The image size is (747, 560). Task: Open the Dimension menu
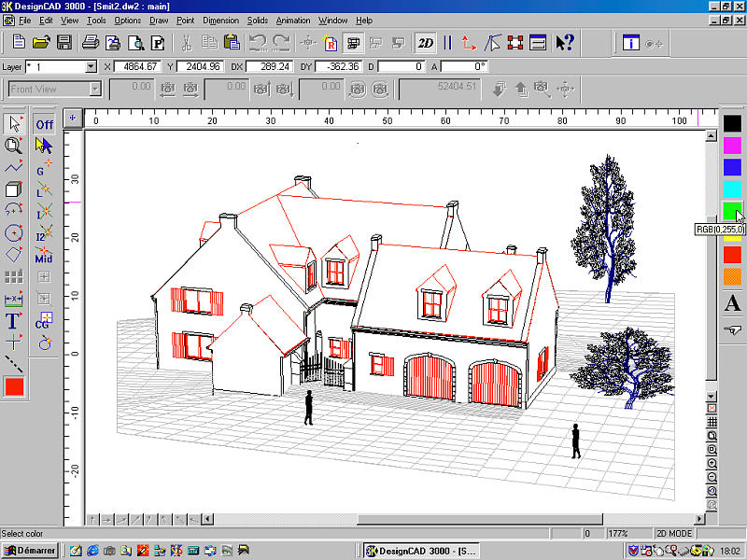pos(220,20)
